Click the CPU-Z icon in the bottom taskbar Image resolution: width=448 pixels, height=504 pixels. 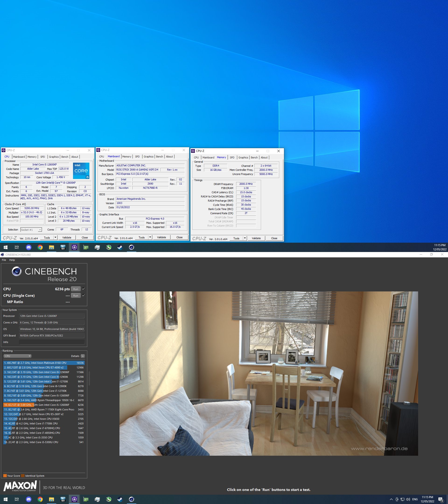click(74, 499)
